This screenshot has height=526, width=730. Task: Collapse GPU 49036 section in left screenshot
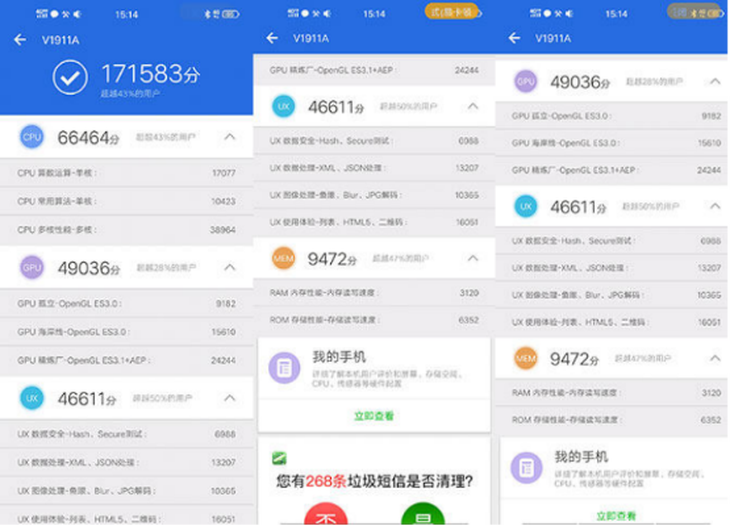[230, 267]
